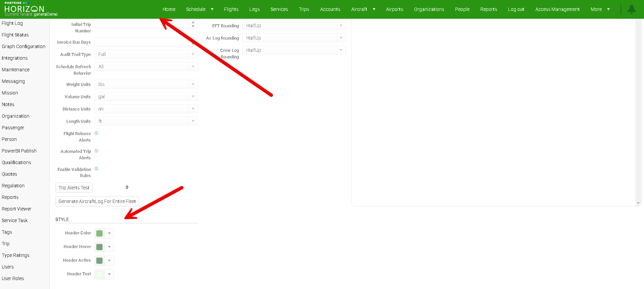Screen dimensions: 644x289
Task: Open Flights in the top navigation
Action: click(x=231, y=9)
